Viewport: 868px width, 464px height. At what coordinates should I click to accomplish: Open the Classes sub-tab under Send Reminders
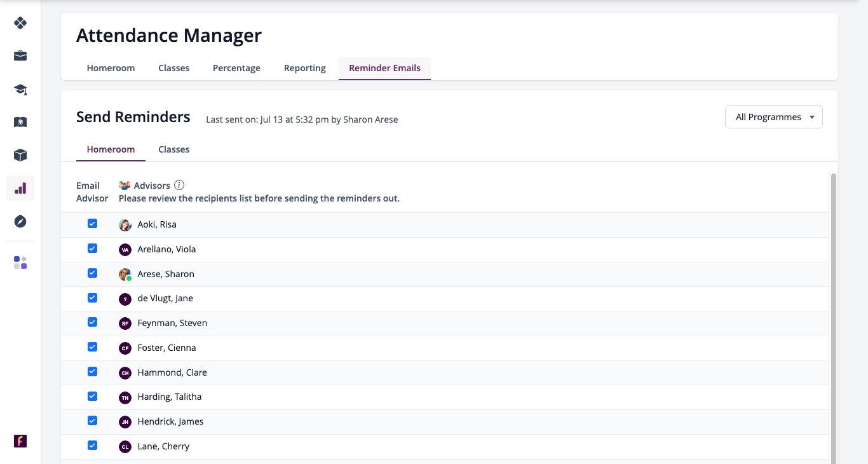[174, 149]
